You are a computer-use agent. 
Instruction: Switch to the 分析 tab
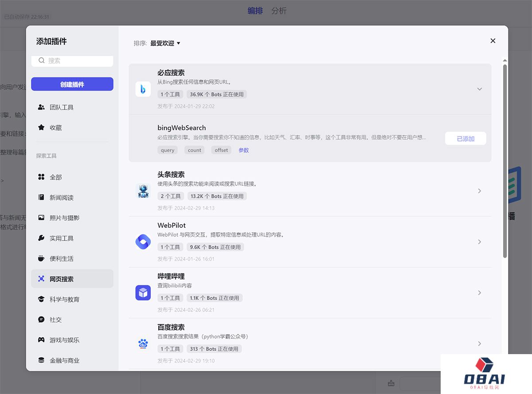tap(279, 11)
